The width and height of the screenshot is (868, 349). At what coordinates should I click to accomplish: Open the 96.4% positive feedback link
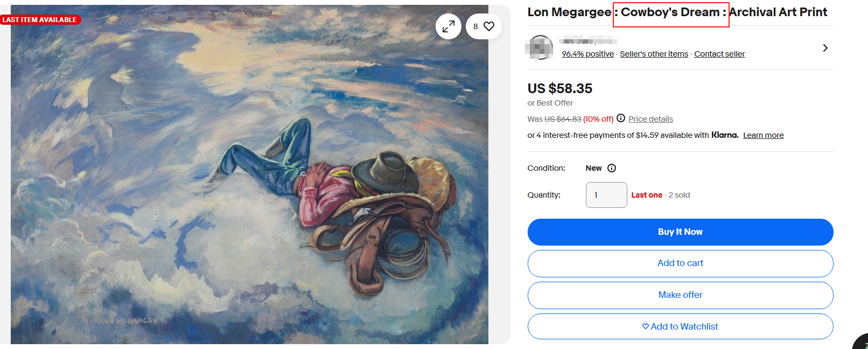coord(587,54)
